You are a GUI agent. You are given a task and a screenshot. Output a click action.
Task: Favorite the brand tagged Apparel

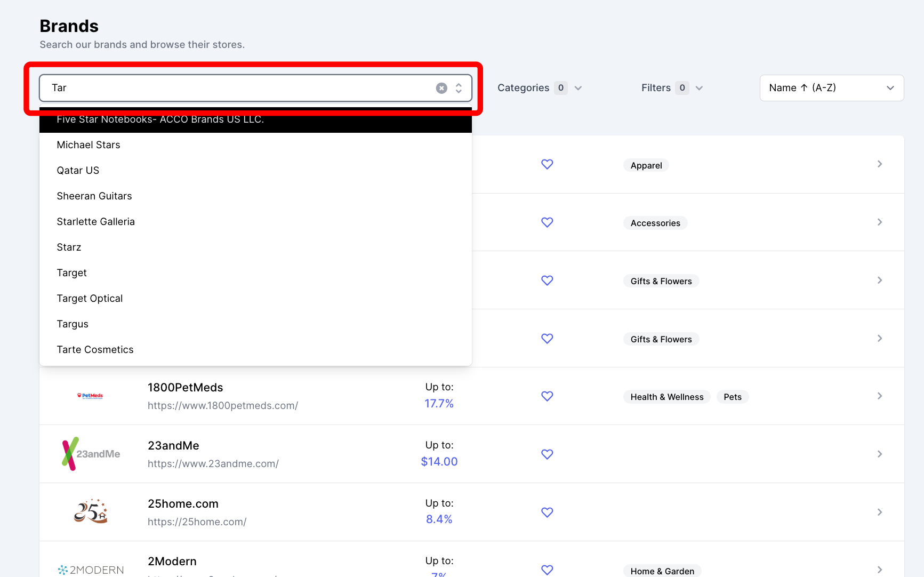(547, 164)
